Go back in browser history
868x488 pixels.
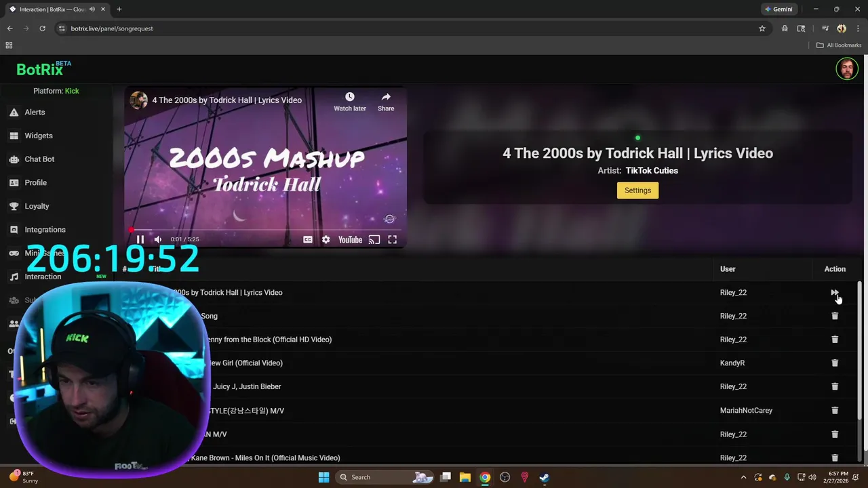[x=9, y=28]
